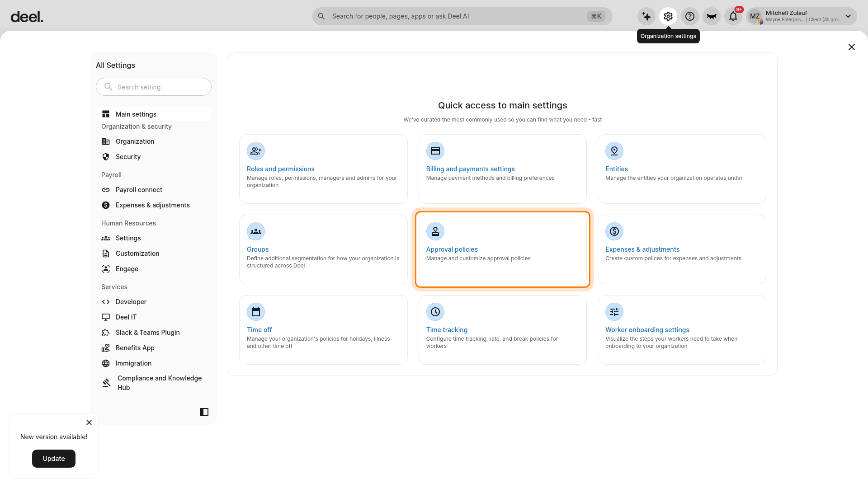Click 'Manage and customize approval policies' text
The height and width of the screenshot is (488, 868).
[x=478, y=258]
